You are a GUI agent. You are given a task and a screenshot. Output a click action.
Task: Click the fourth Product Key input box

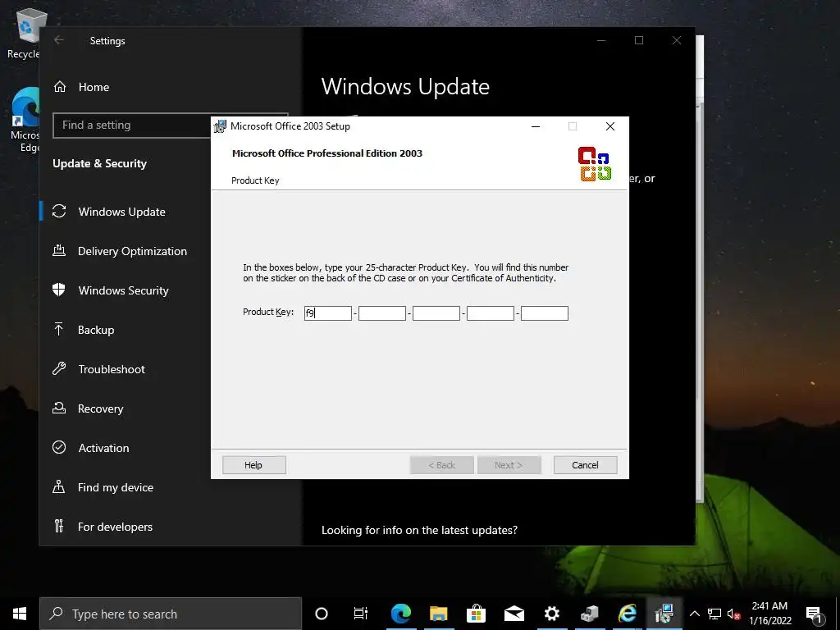(491, 313)
